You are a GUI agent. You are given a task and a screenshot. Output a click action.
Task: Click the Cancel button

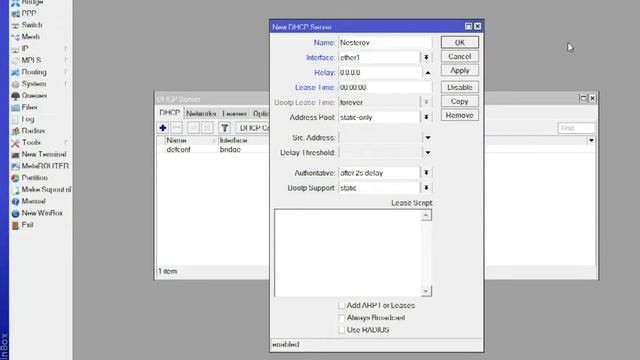(460, 57)
